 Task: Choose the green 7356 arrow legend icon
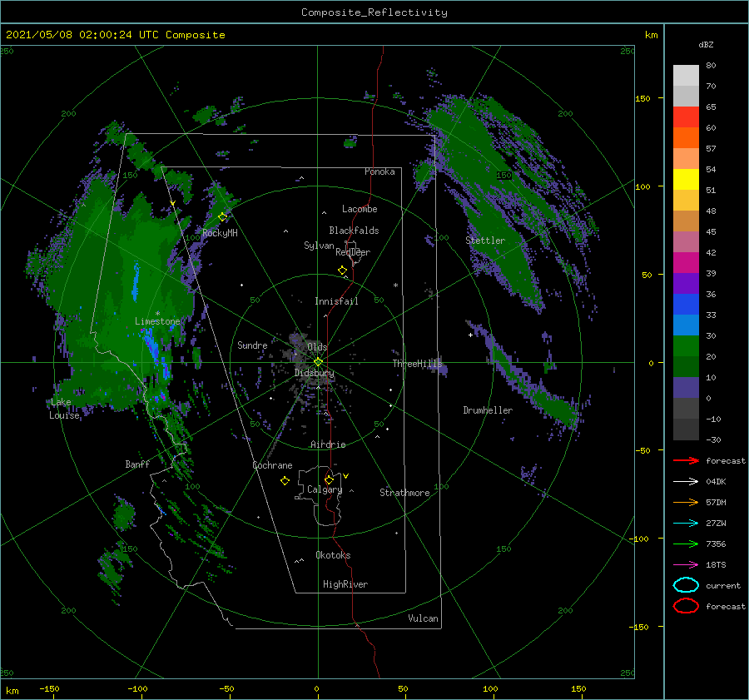click(x=686, y=544)
